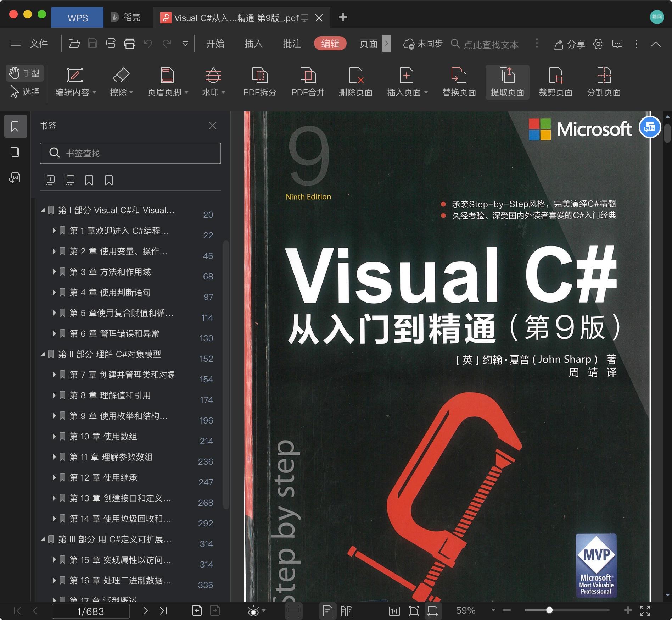The width and height of the screenshot is (672, 620).
Task: Open settings gear icon in ribbon
Action: 598,44
